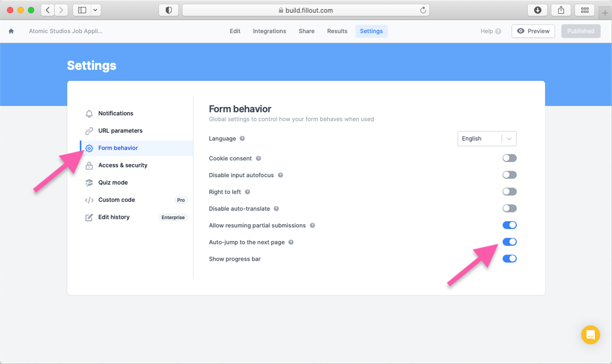This screenshot has height=364, width=612.
Task: Click the Cookie consent info tooltip icon
Action: [x=258, y=158]
